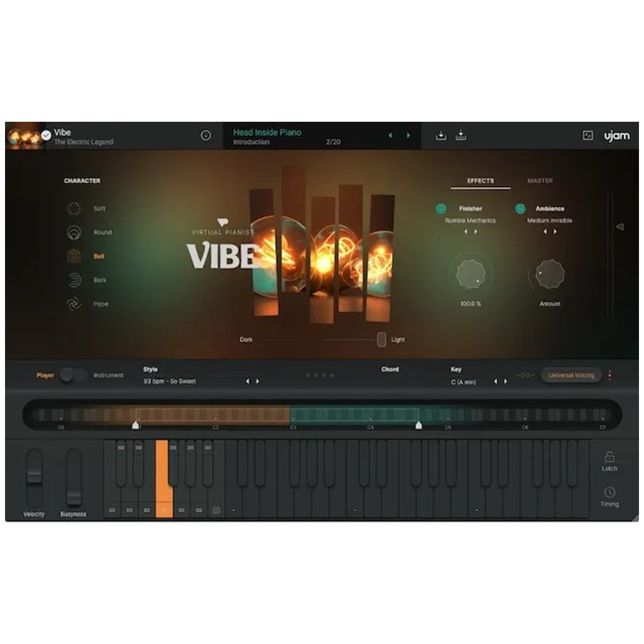Click the save preset icon
644x644 pixels.
[x=441, y=135]
